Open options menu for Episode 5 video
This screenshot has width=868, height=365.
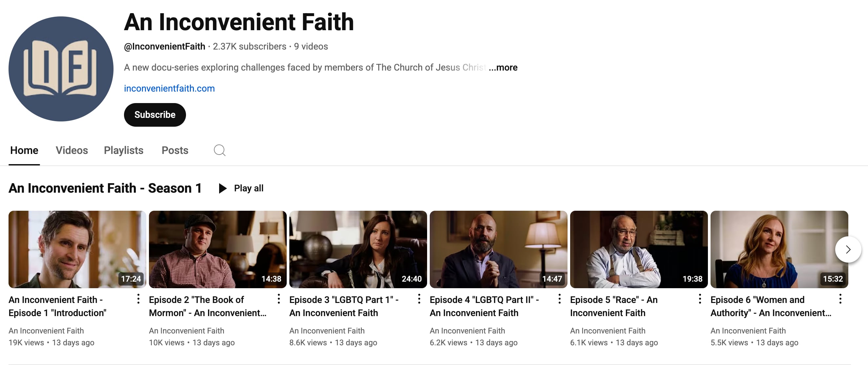(x=699, y=299)
